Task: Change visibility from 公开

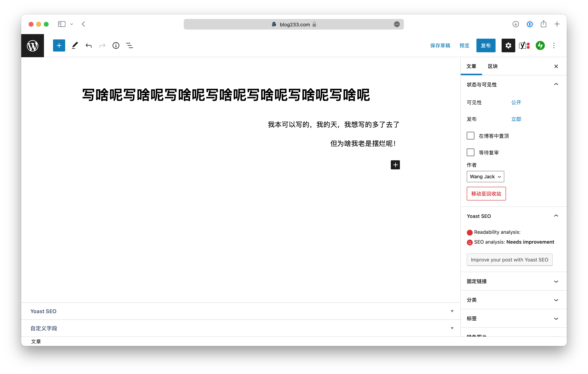Action: click(x=516, y=102)
